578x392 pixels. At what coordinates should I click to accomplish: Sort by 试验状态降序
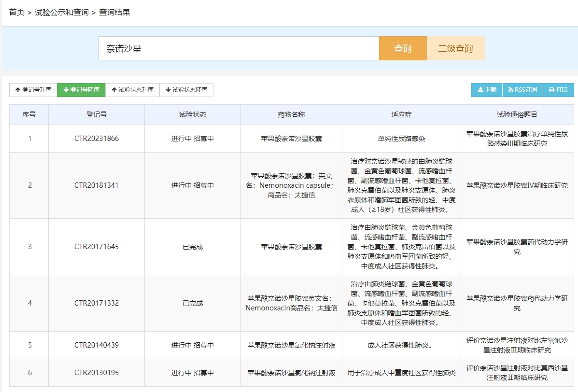point(186,90)
